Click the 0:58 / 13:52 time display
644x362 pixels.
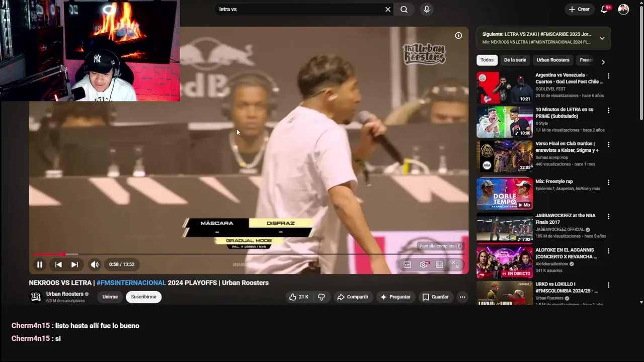122,264
